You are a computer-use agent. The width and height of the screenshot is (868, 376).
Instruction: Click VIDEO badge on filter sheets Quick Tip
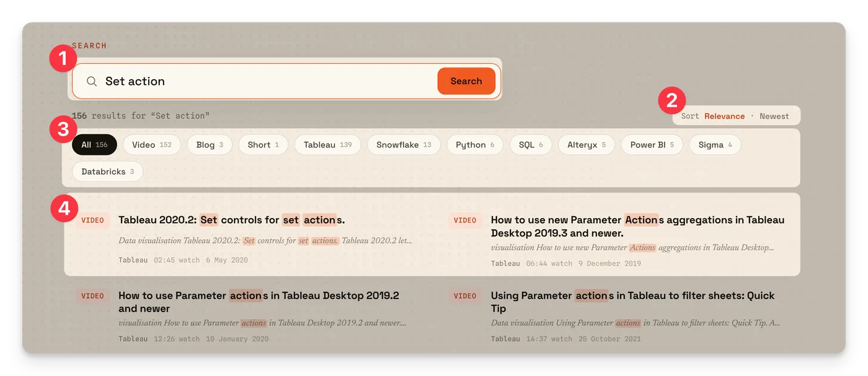click(x=465, y=296)
